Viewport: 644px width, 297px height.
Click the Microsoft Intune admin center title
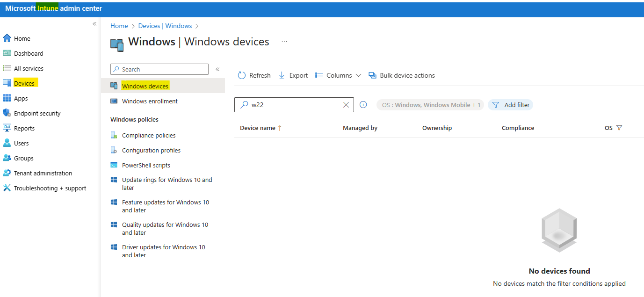coord(53,8)
